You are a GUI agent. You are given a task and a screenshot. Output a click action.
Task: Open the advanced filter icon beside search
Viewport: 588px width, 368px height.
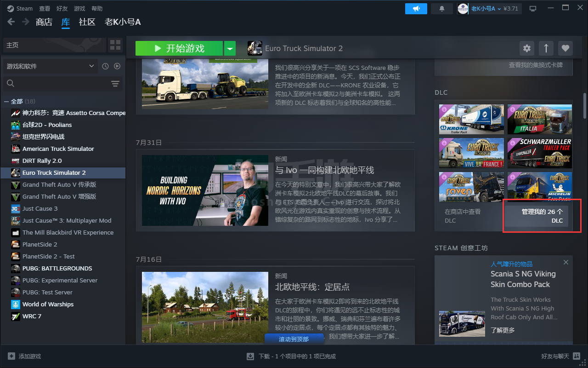pos(115,83)
